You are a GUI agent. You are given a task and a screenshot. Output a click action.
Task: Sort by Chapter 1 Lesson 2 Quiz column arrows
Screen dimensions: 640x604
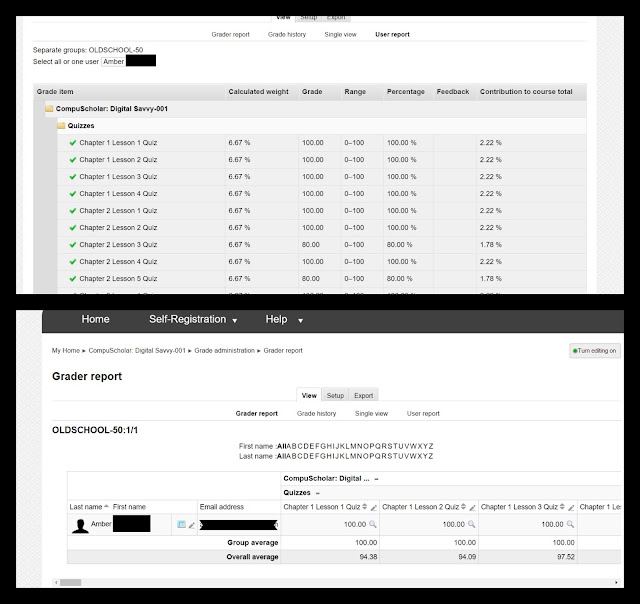[464, 507]
